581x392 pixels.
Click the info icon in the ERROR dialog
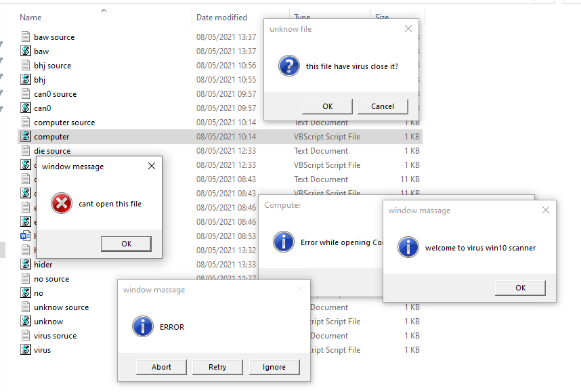143,326
